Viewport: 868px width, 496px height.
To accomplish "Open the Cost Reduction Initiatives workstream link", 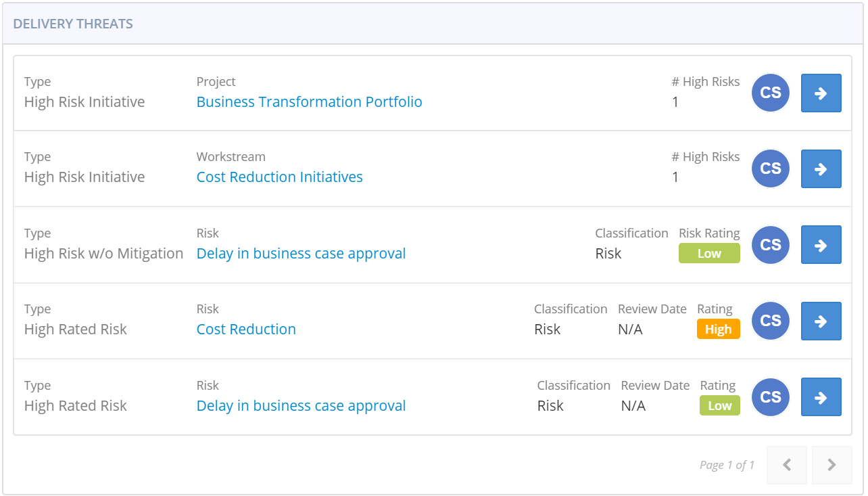I will coord(279,177).
